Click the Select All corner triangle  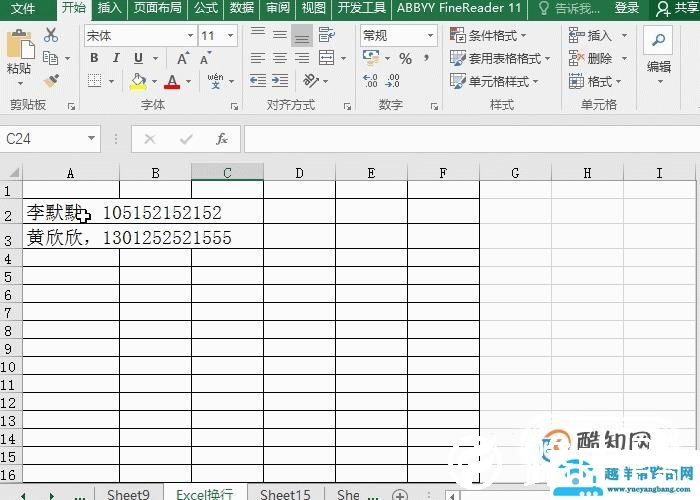(13, 173)
